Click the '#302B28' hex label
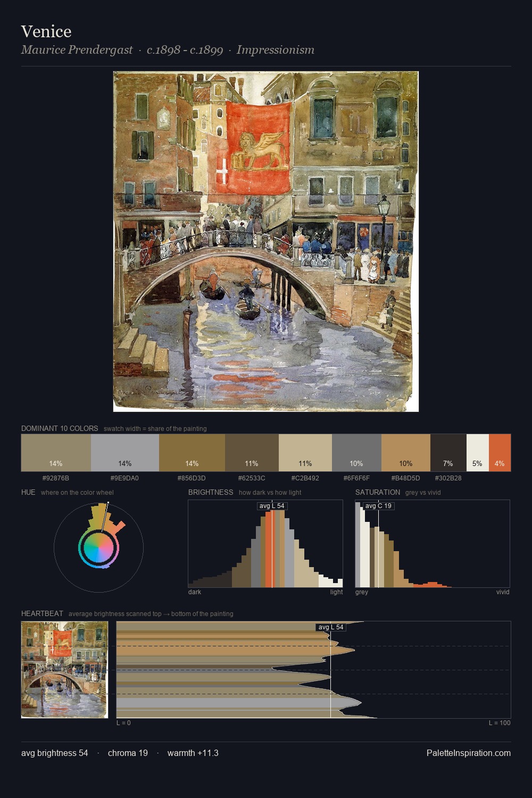Screen dimensions: 532x798 tap(448, 478)
